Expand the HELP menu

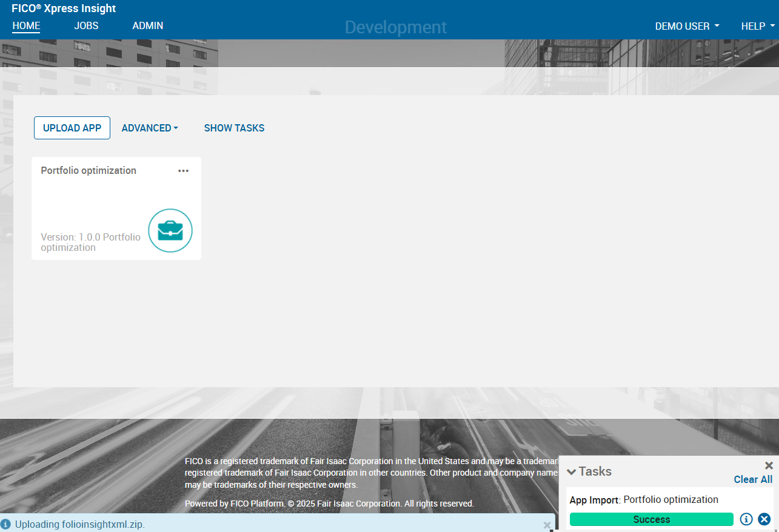coord(757,26)
